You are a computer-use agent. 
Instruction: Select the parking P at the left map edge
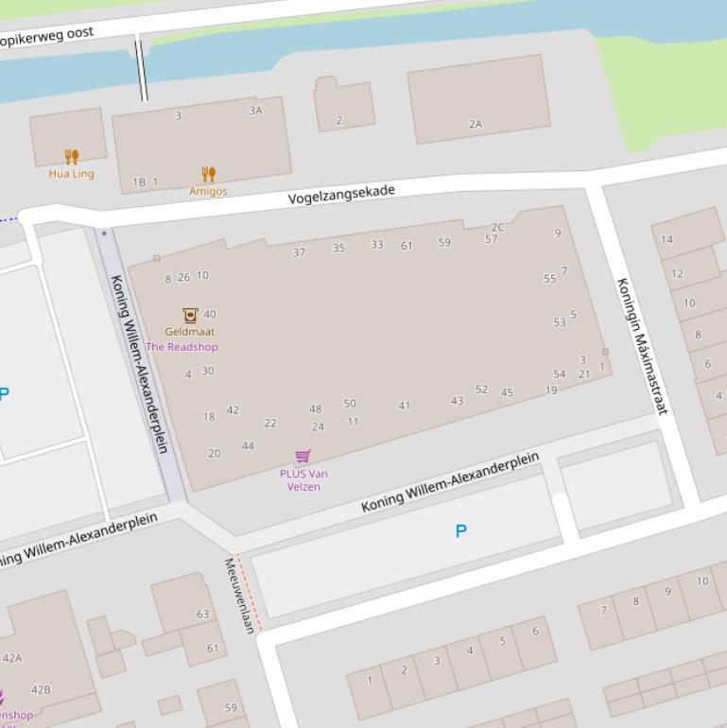[5, 394]
